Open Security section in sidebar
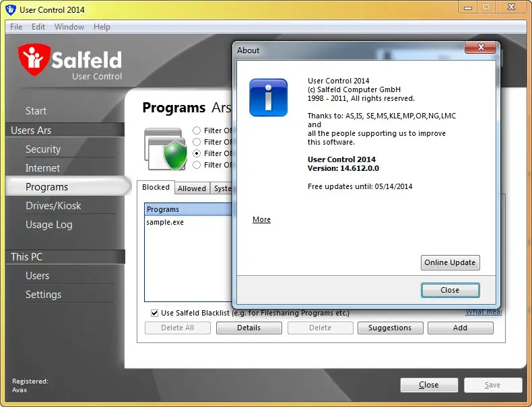Screen dimensions: 532x407 pyautogui.click(x=43, y=149)
